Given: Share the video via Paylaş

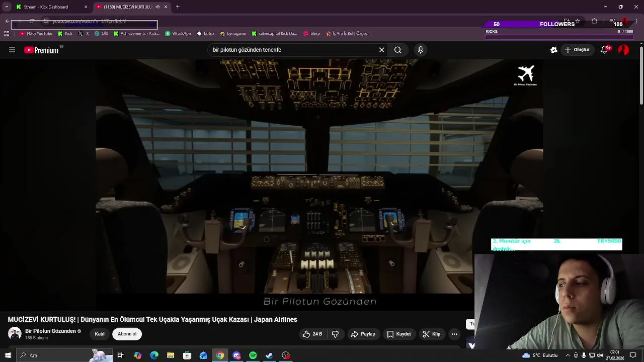Looking at the screenshot, I should coord(363,334).
